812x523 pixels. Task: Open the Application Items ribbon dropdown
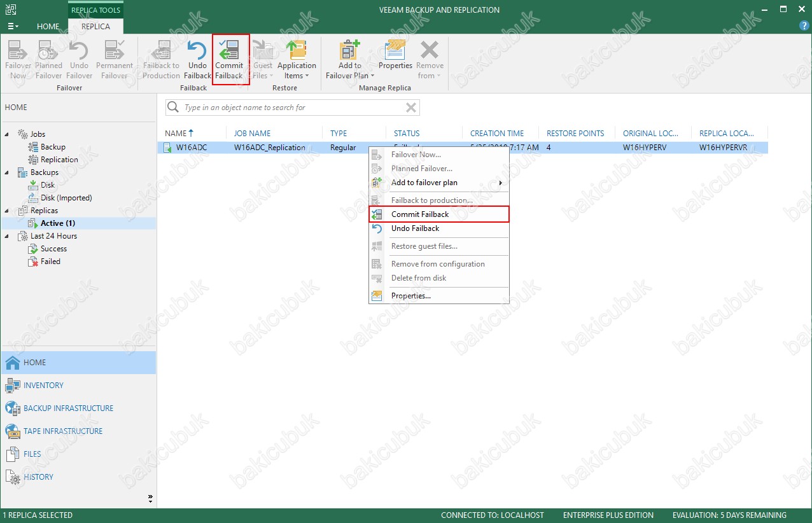[x=297, y=60]
